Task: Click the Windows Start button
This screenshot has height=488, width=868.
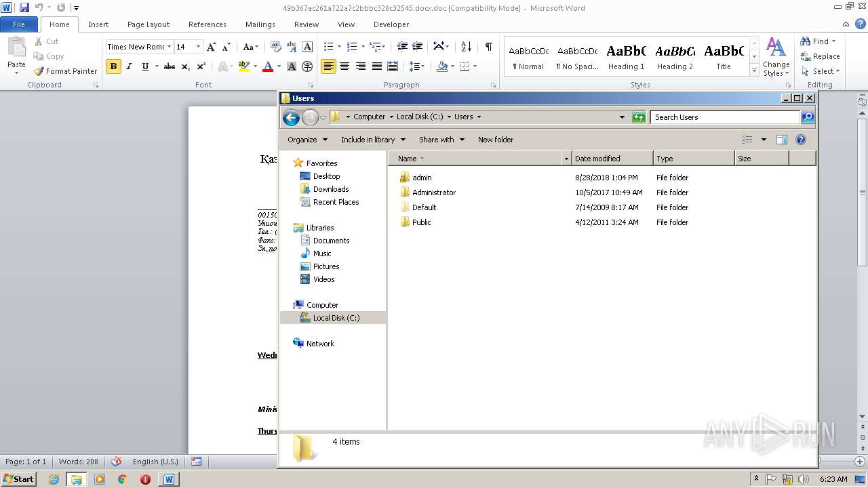Action: 18,479
